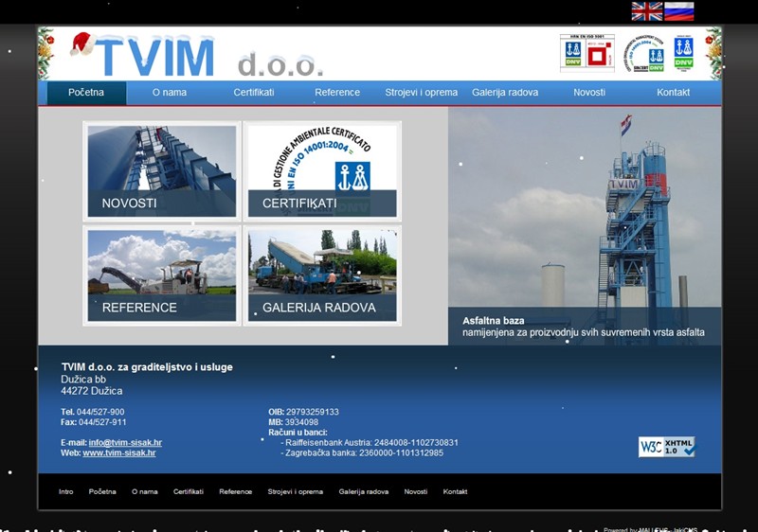Click the Početna footer link
The height and width of the screenshot is (532, 758).
102,491
